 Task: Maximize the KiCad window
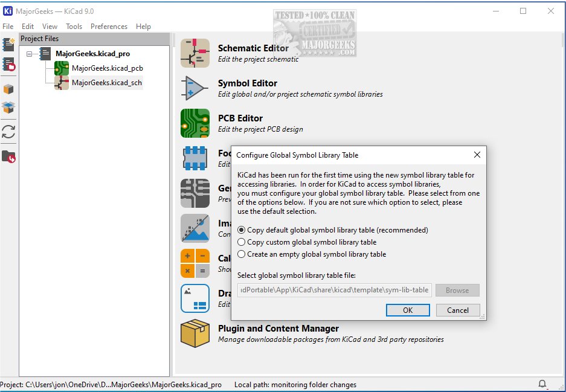[523, 11]
